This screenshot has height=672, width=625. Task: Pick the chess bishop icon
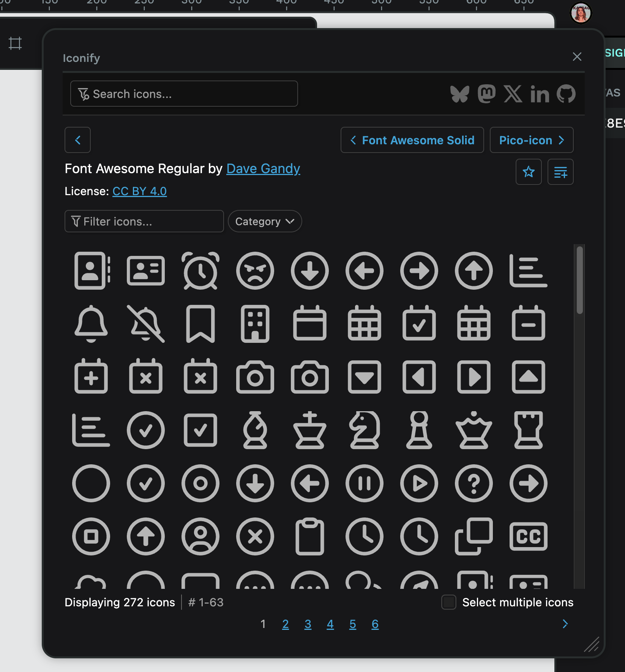(x=255, y=430)
